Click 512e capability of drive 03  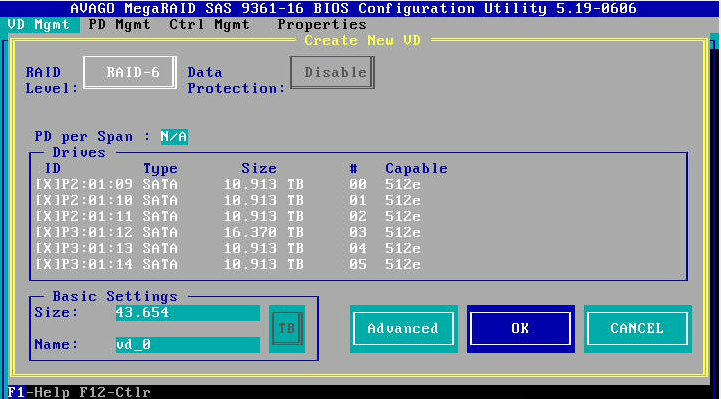403,233
